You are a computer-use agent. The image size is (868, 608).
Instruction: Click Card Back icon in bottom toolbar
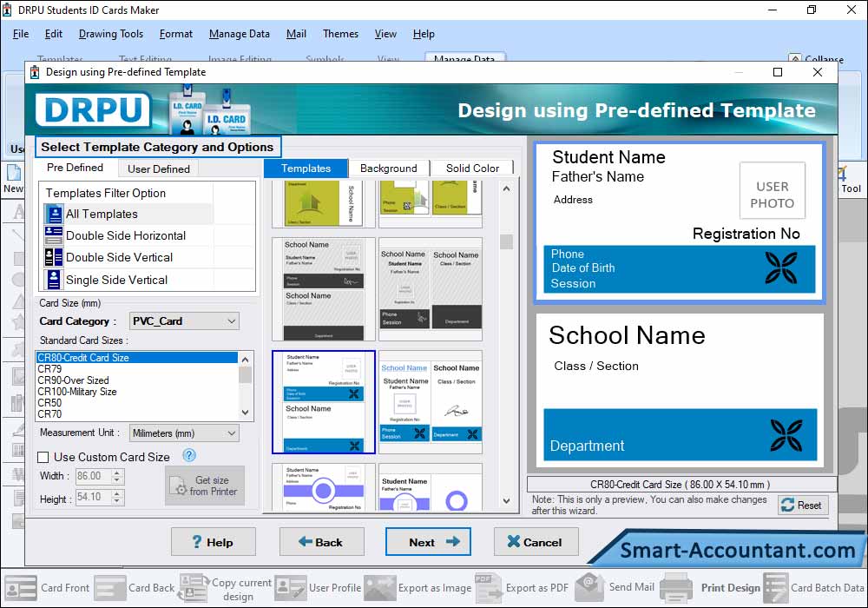(x=110, y=588)
